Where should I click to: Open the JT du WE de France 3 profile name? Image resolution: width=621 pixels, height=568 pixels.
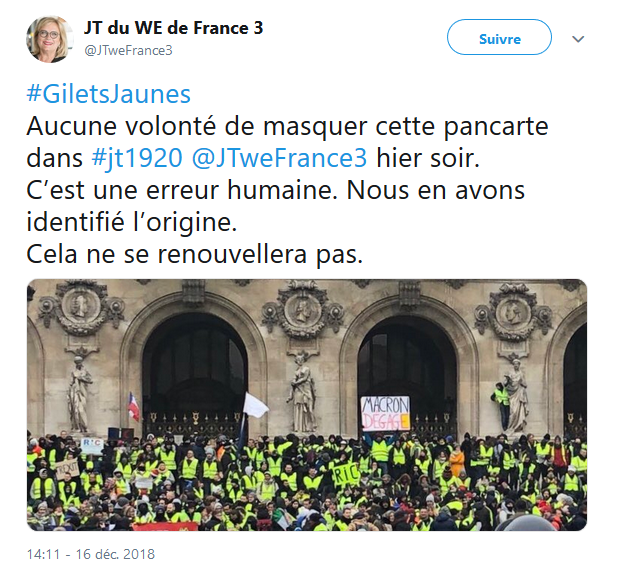coord(173,28)
